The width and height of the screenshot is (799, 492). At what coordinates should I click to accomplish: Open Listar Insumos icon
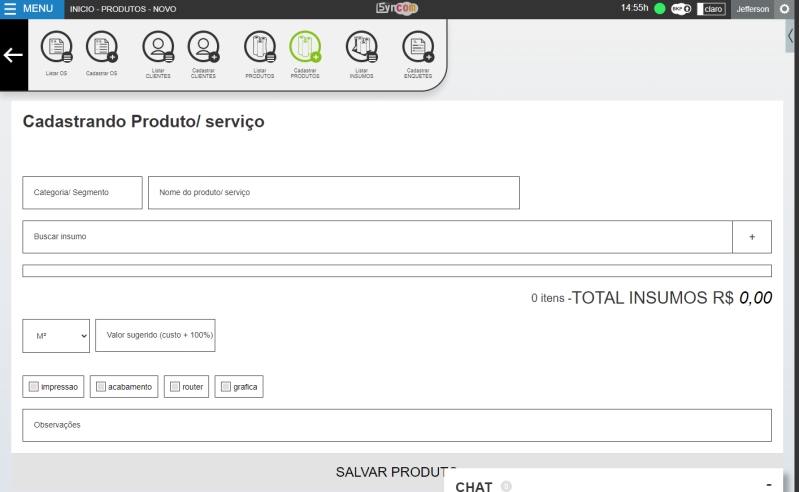point(361,49)
